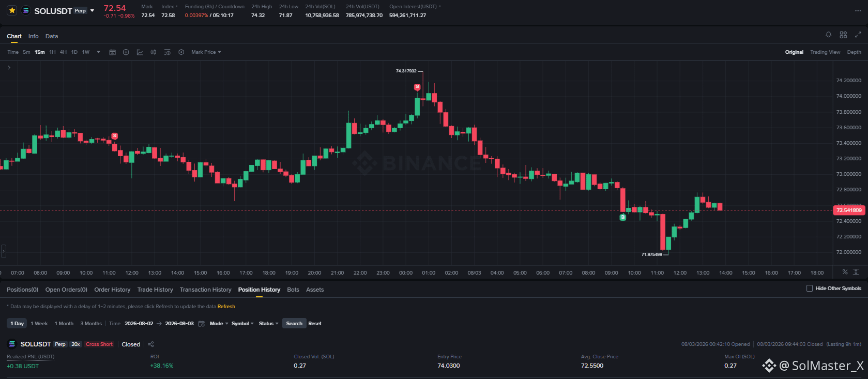
Task: Open the technical indicators line-chart icon
Action: point(140,52)
